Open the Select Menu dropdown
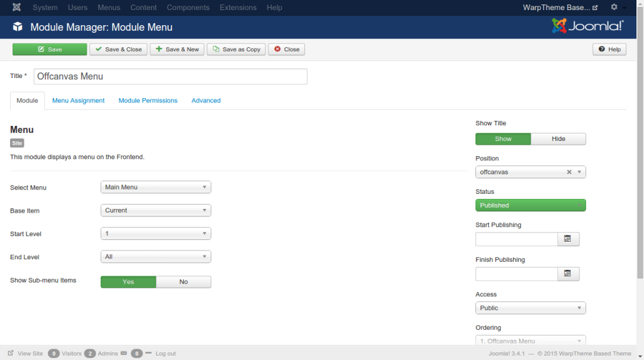Viewport: 644px width, 360px height. tap(155, 187)
